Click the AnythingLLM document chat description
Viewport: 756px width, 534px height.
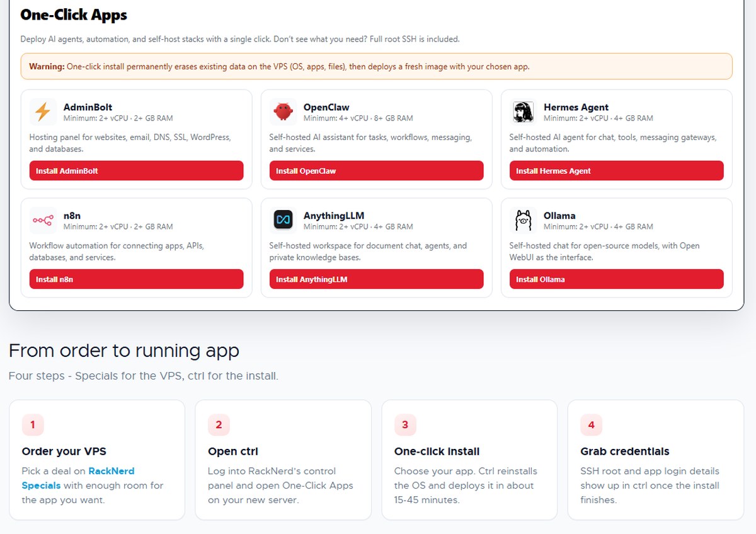pos(368,252)
